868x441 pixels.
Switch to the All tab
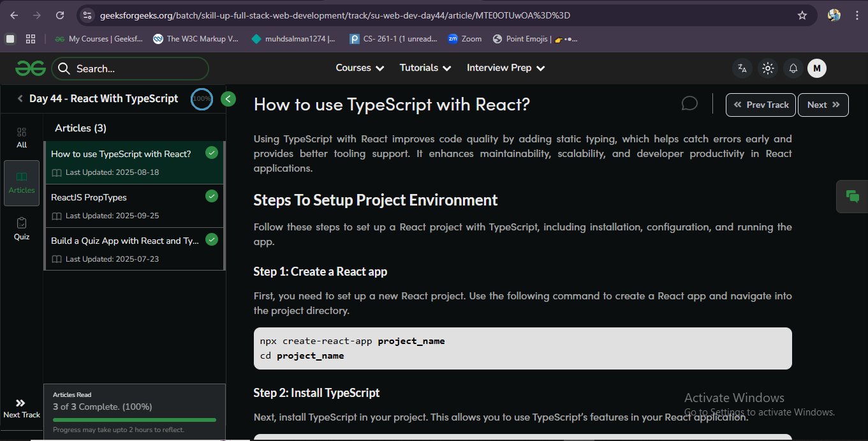22,137
